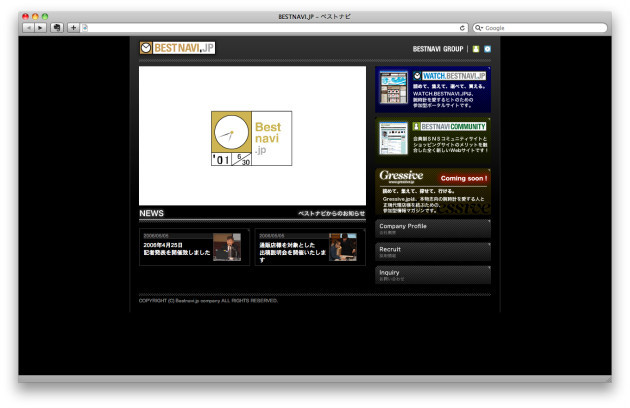Click the page favicon in the address bar
The height and width of the screenshot is (408, 630).
[85, 28]
